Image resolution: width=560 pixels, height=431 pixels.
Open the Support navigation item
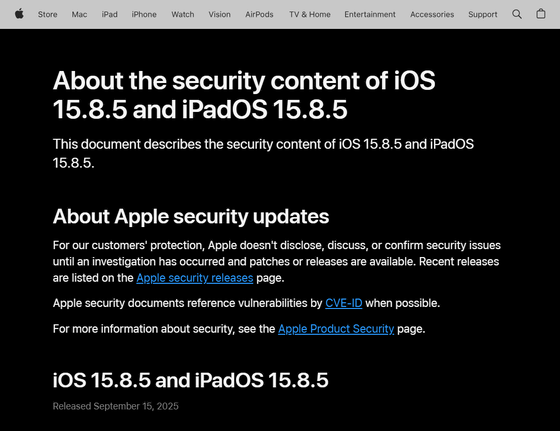[482, 14]
